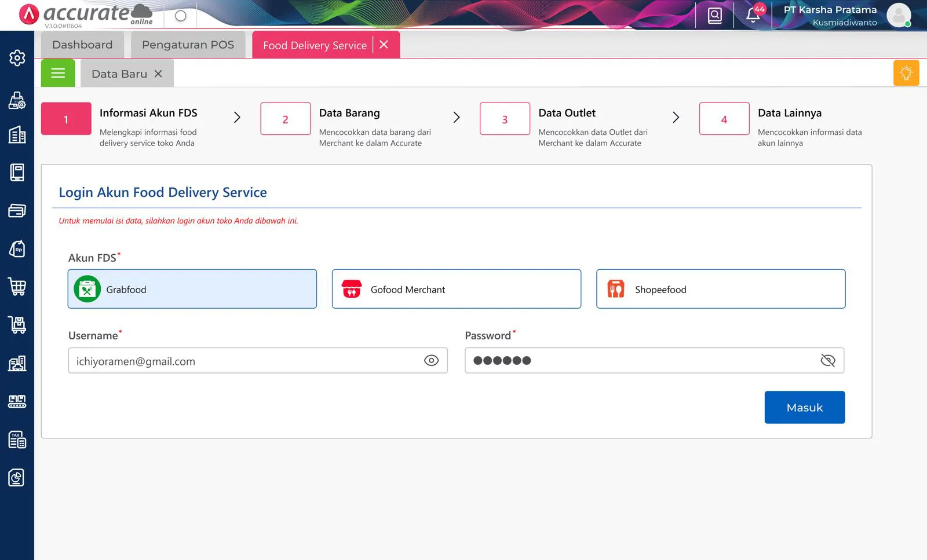Click the Username input field
927x560 pixels.
(x=243, y=361)
